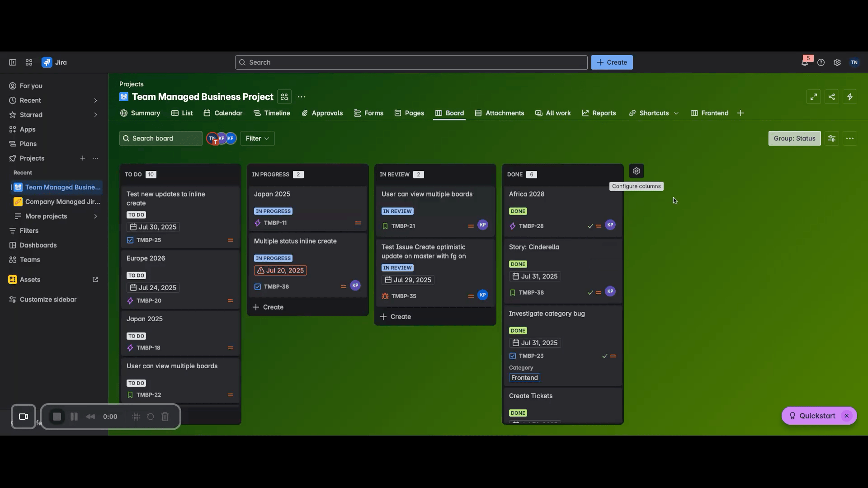Click the Jul 30, 2025 due date
Viewport: 868px width, 488px height.
point(153,227)
